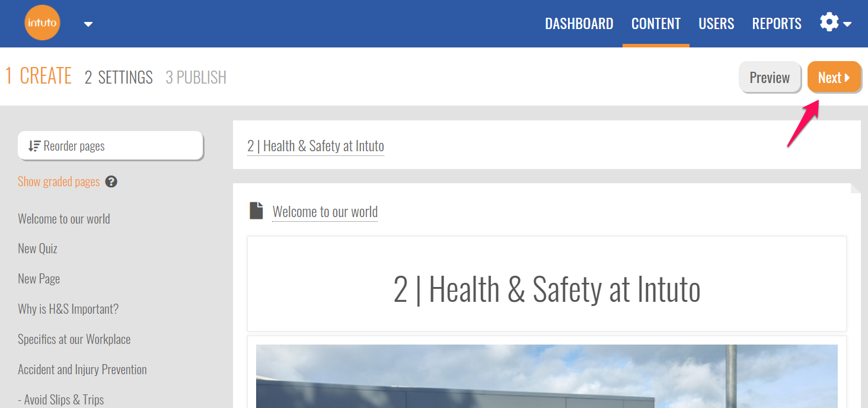
Task: Click the Intuto orange logo
Action: [x=42, y=24]
